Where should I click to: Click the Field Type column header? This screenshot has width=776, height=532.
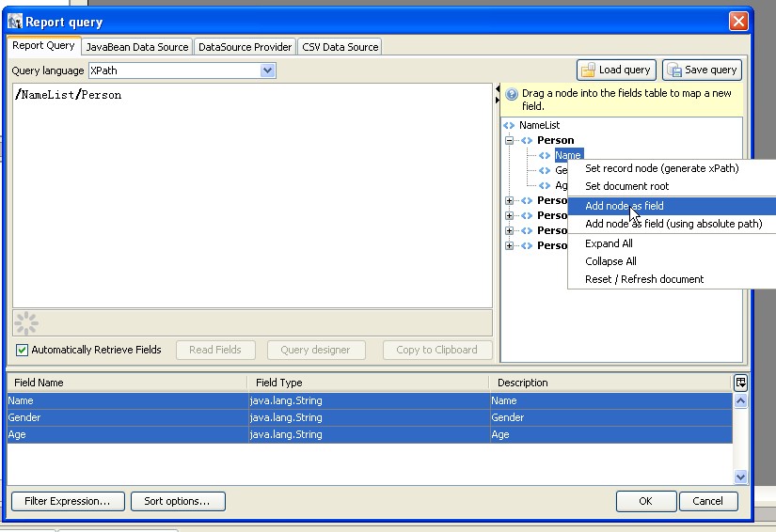pyautogui.click(x=368, y=383)
